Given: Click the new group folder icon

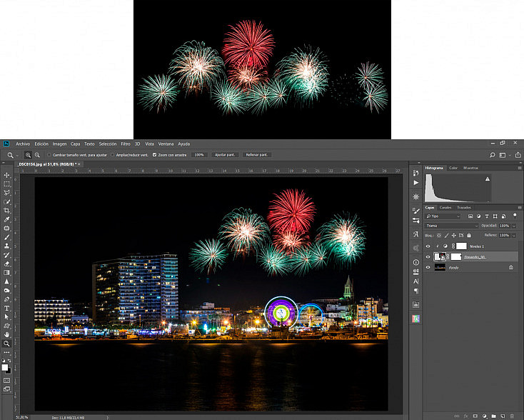Looking at the screenshot, I should 493,416.
